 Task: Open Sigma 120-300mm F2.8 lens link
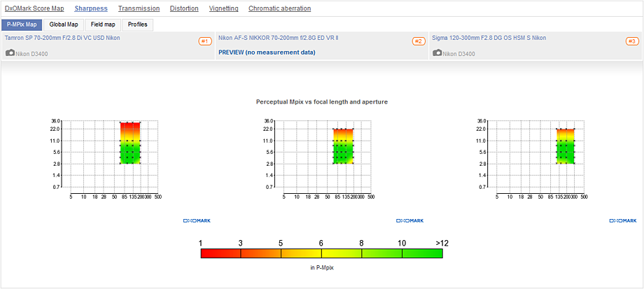489,38
